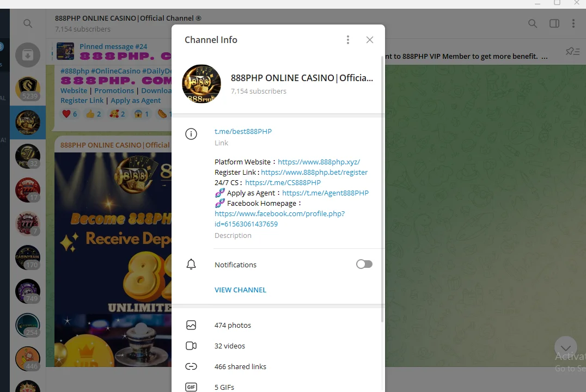Open the chat with 5239 unread badge
This screenshot has height=392, width=586.
click(28, 89)
